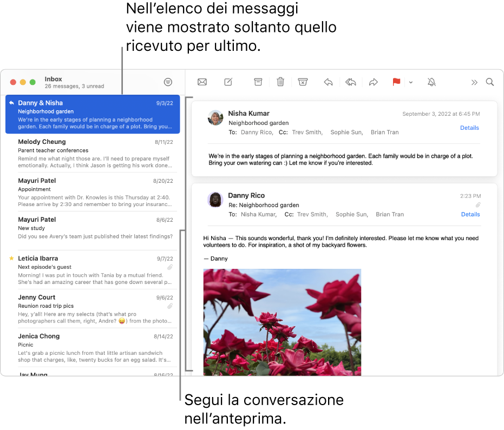Flag the message with the red flag

(x=396, y=82)
